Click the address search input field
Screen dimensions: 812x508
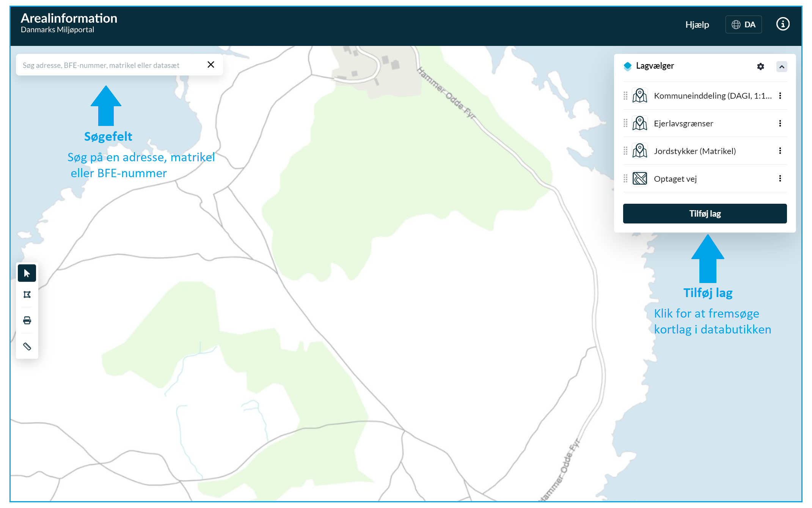(x=110, y=65)
